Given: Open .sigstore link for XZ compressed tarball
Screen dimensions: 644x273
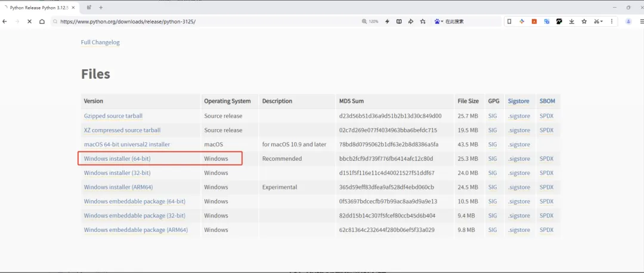Looking at the screenshot, I should point(519,130).
